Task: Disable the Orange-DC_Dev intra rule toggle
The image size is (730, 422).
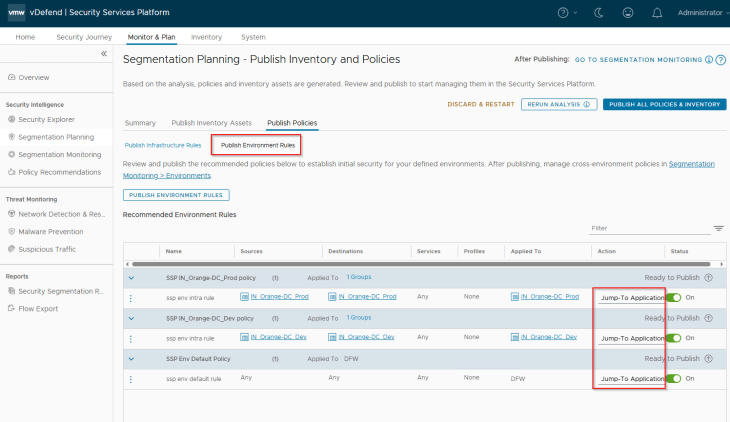Action: click(x=673, y=338)
